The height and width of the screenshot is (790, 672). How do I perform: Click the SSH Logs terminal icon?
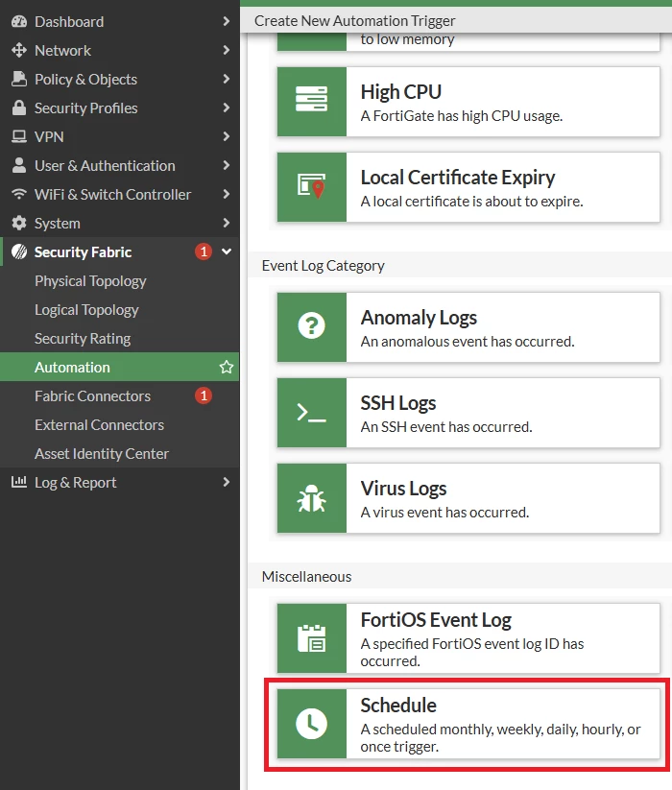pos(311,413)
